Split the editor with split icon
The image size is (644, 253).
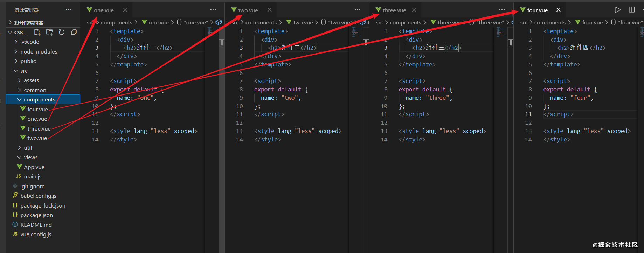click(x=632, y=10)
